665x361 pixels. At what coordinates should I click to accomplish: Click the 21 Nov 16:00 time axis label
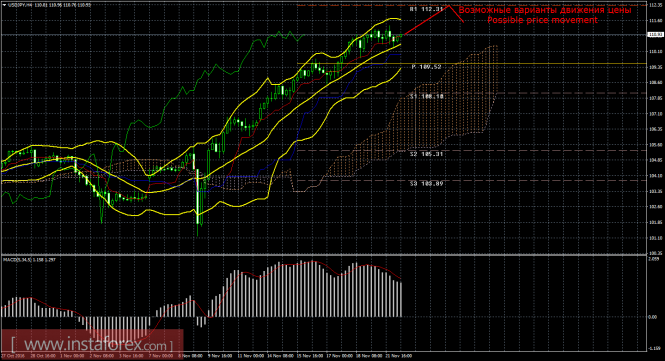pyautogui.click(x=400, y=356)
